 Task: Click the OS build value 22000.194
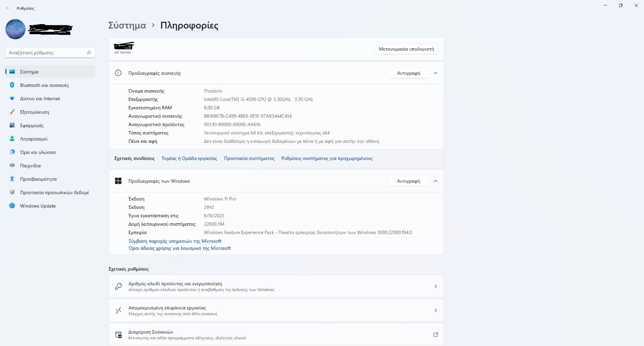coord(214,224)
